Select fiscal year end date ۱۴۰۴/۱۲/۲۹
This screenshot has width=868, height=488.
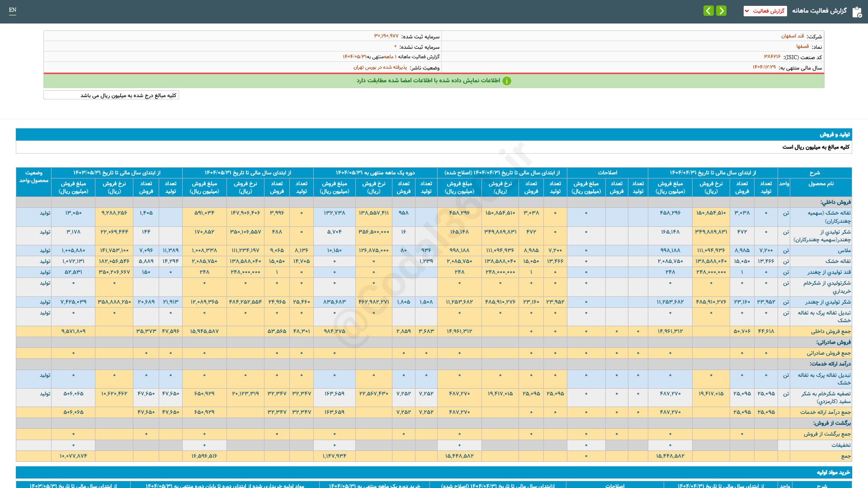point(764,67)
